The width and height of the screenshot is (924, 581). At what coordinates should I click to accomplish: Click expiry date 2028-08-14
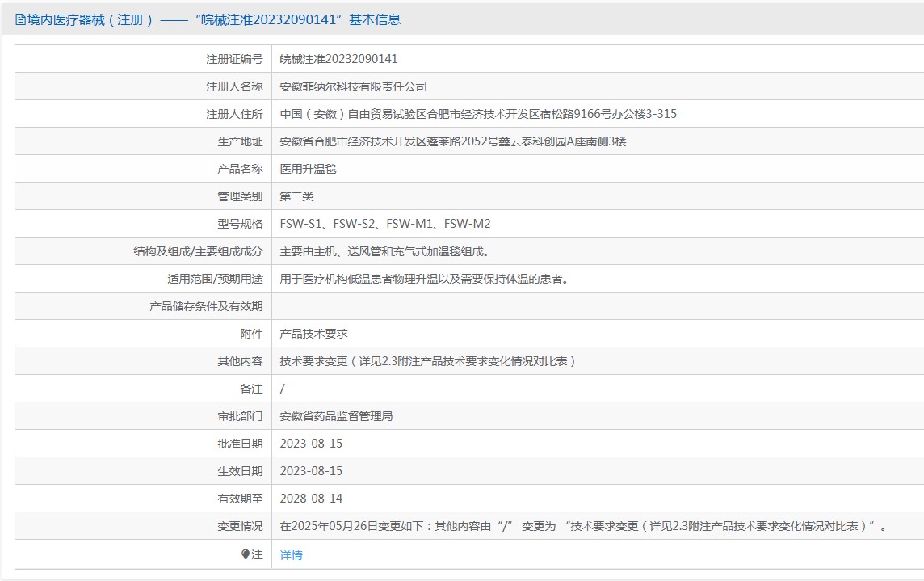311,499
